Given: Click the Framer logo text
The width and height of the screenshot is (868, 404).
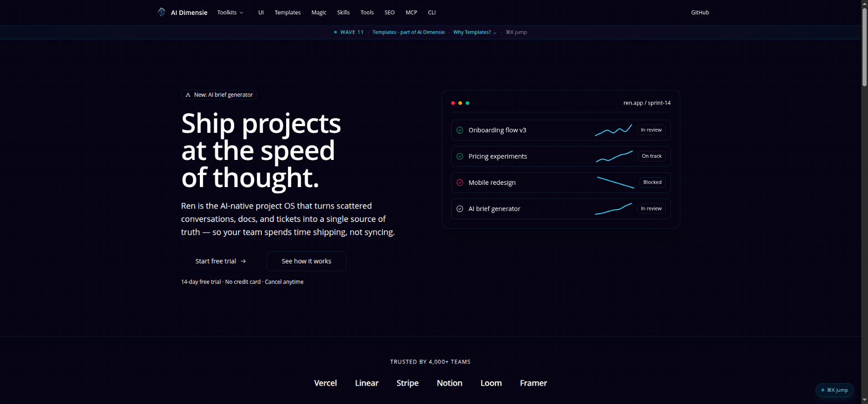Looking at the screenshot, I should click(x=534, y=383).
